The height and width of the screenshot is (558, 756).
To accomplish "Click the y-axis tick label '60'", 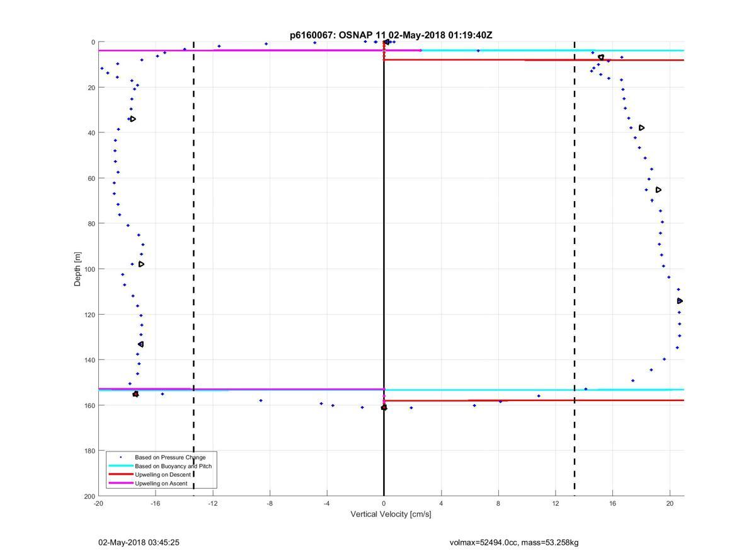I will [91, 178].
